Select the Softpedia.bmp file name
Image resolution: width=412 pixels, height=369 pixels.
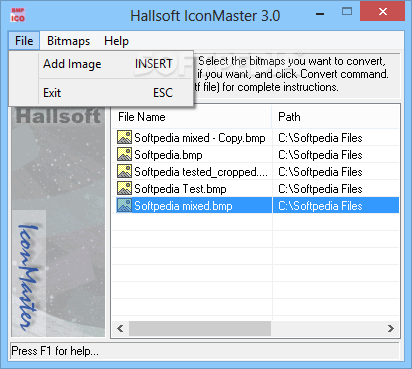[168, 155]
